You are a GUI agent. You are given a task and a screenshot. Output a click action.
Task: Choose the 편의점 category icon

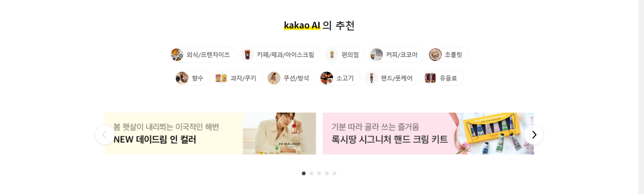tap(332, 55)
